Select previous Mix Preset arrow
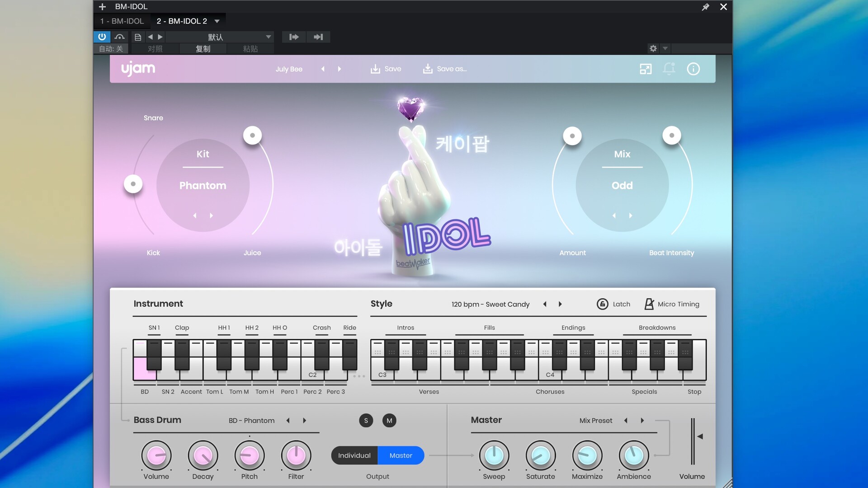 (626, 421)
